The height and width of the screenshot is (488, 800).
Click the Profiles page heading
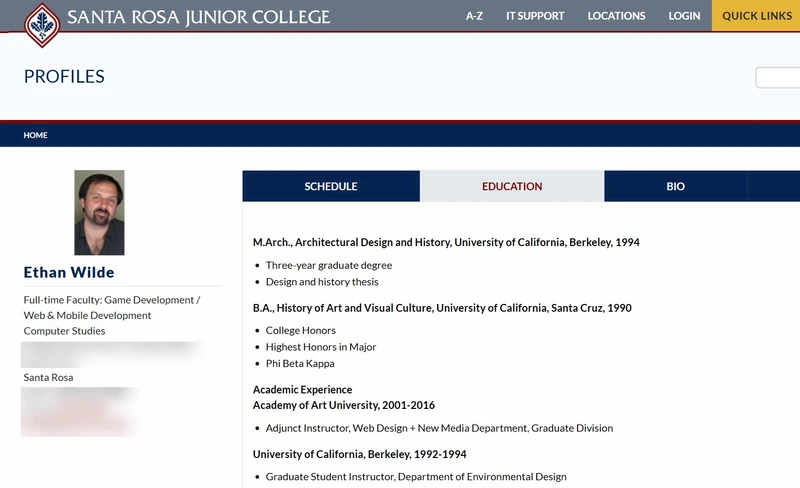tap(64, 77)
